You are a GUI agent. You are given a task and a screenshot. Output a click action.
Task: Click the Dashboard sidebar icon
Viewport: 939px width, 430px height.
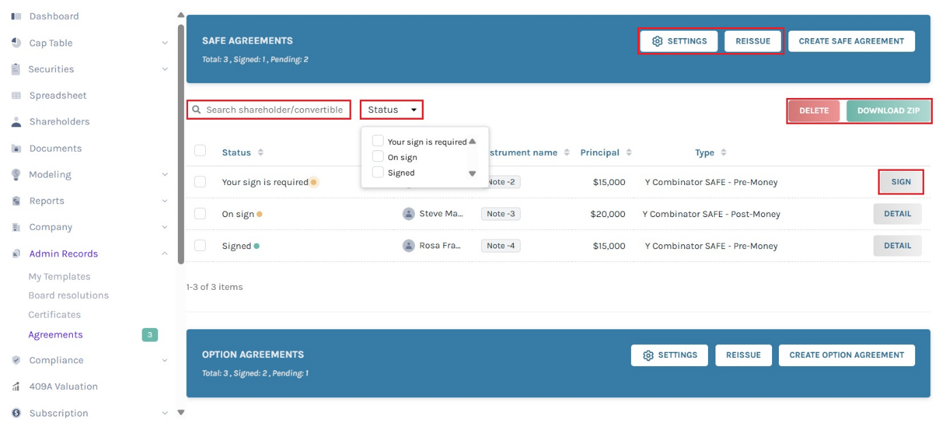tap(16, 16)
